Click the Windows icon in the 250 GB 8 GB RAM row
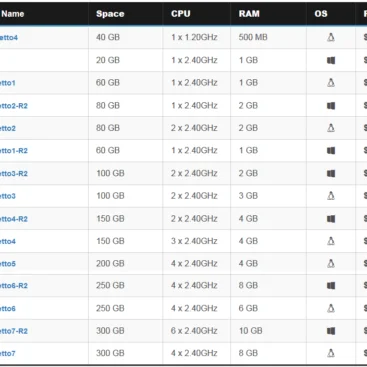The height and width of the screenshot is (367, 367). [x=331, y=286]
